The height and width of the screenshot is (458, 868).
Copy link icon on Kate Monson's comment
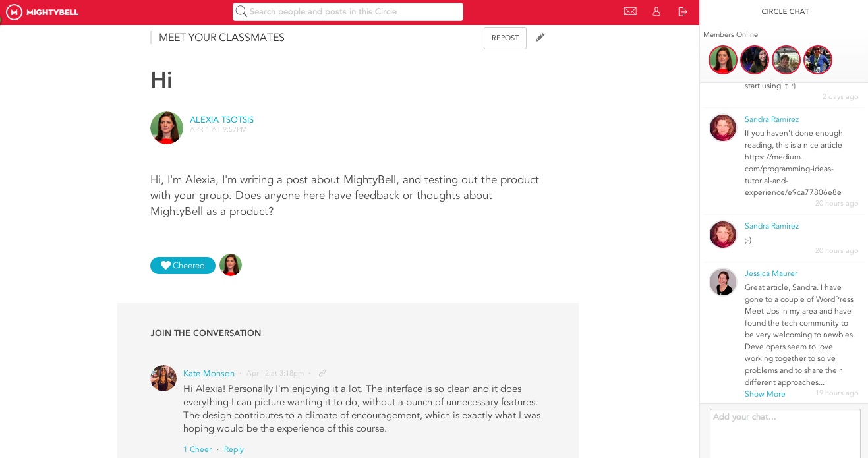tap(322, 373)
